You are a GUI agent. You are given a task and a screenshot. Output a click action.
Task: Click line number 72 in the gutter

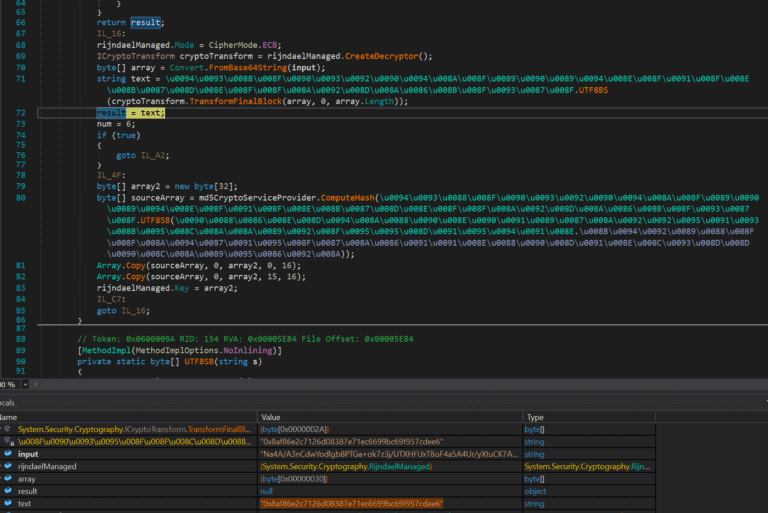[20, 113]
